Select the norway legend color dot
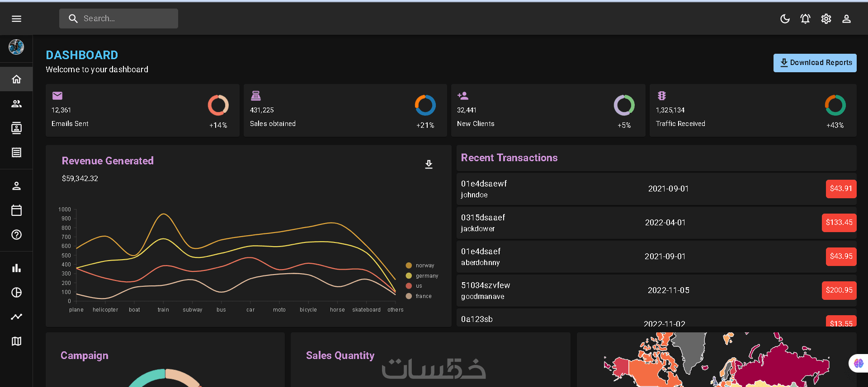 (409, 266)
